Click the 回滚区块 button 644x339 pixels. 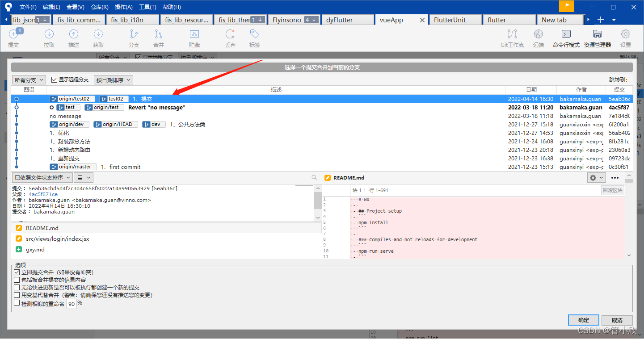[x=612, y=190]
